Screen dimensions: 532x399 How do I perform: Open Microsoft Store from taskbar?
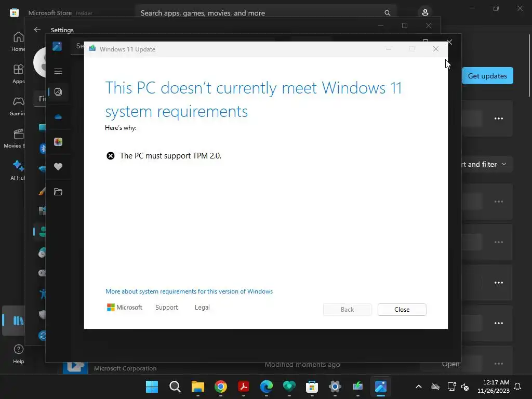312,387
